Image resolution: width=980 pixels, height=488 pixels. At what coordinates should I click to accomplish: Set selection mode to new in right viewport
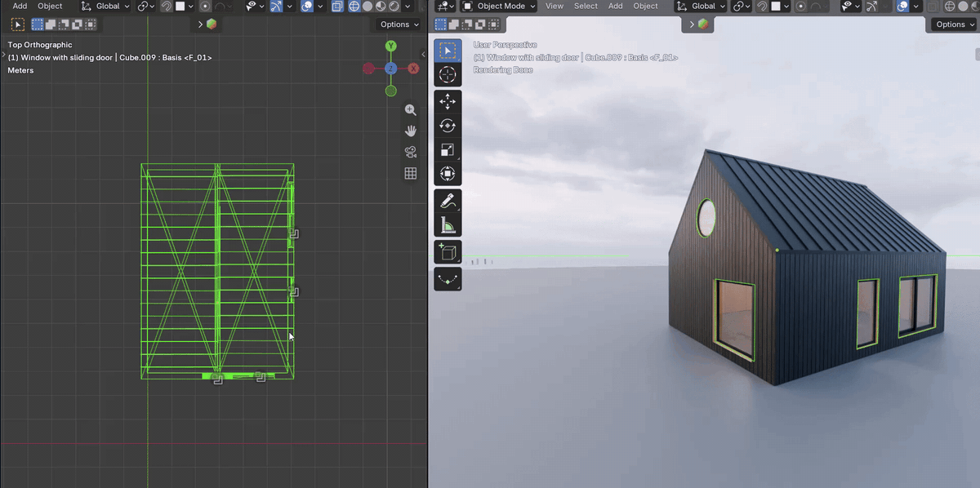pos(441,24)
